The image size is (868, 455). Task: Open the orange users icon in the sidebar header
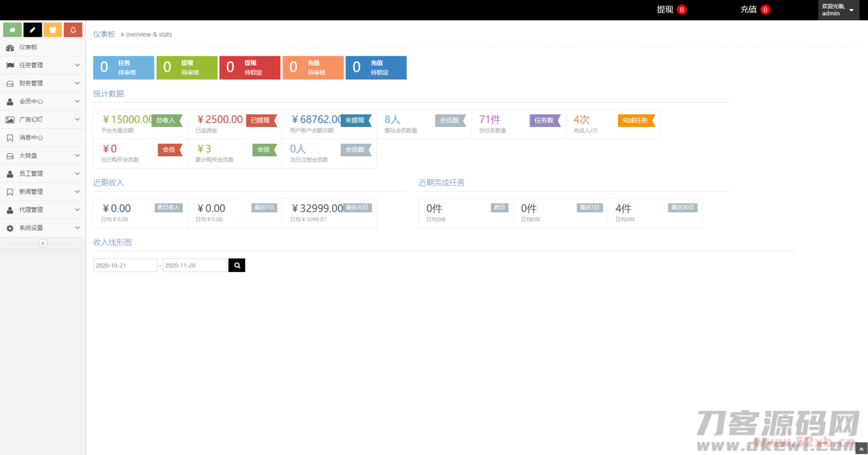click(x=53, y=29)
